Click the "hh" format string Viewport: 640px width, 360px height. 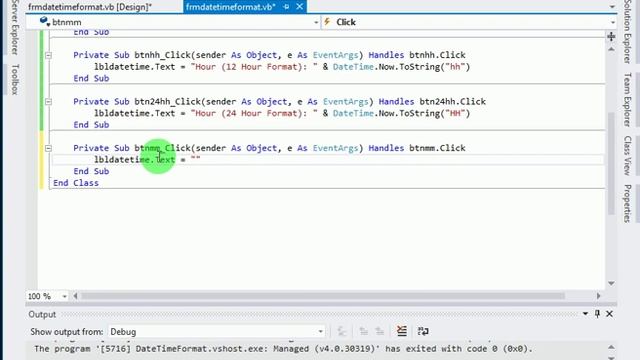click(456, 67)
